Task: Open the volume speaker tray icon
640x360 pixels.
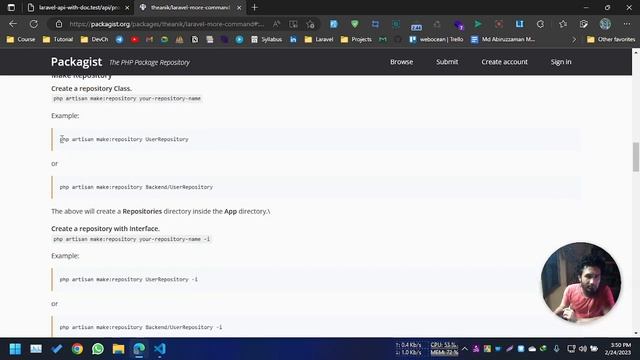Action: pos(582,349)
